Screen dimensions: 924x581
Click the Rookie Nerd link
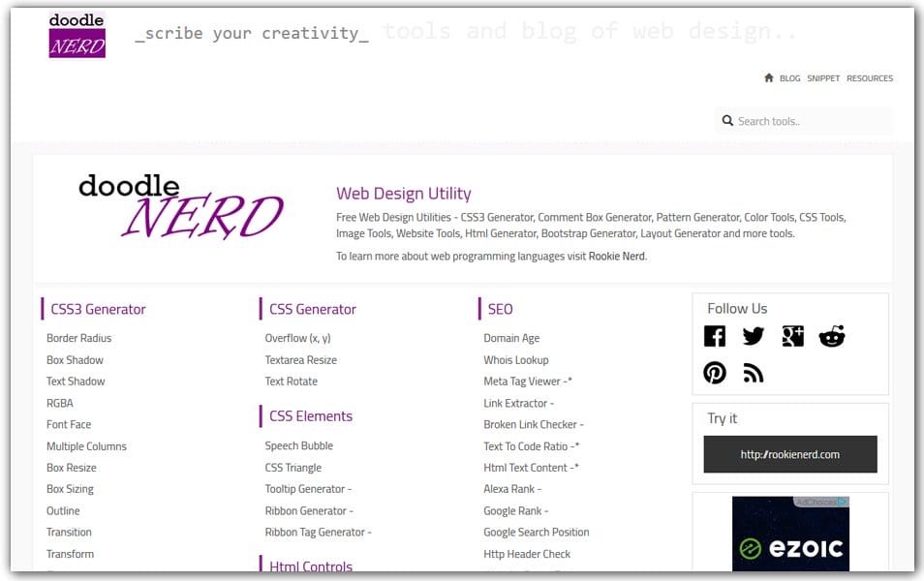pos(618,256)
